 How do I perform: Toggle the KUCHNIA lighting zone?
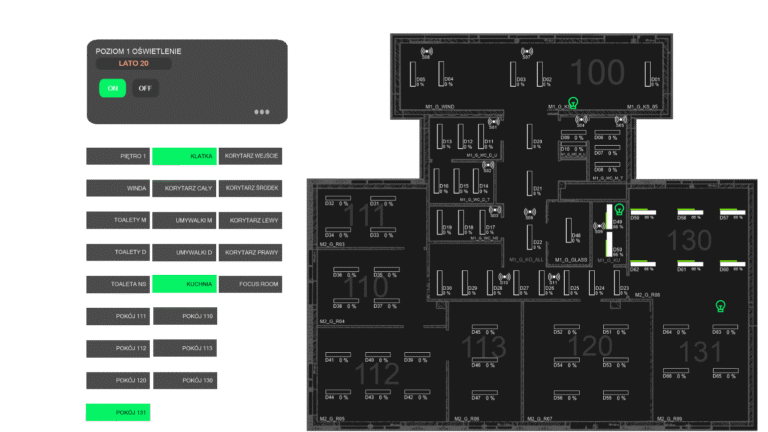184,284
